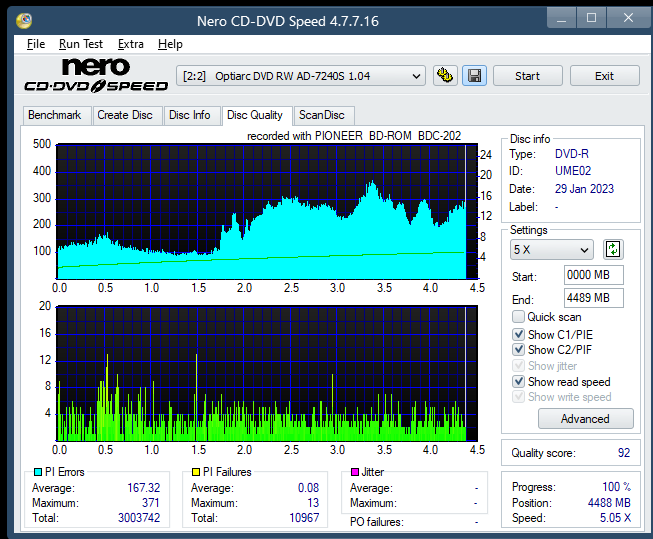Viewport: 653px width, 539px height.
Task: Open the Advanced settings button
Action: [x=586, y=419]
